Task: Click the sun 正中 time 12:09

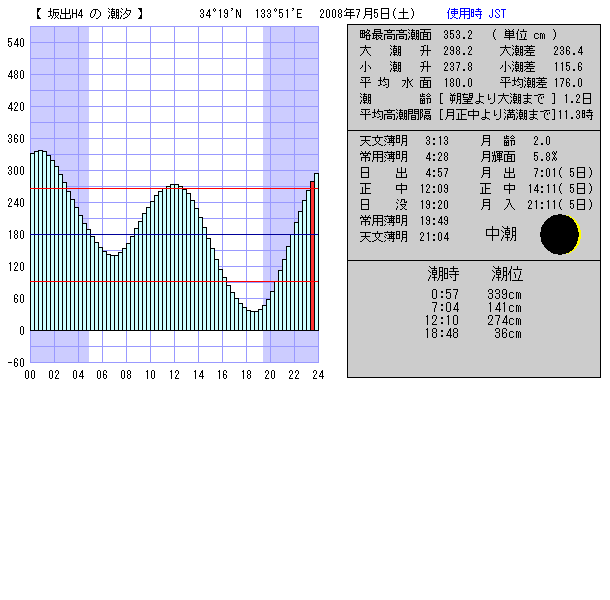Action: pyautogui.click(x=434, y=189)
